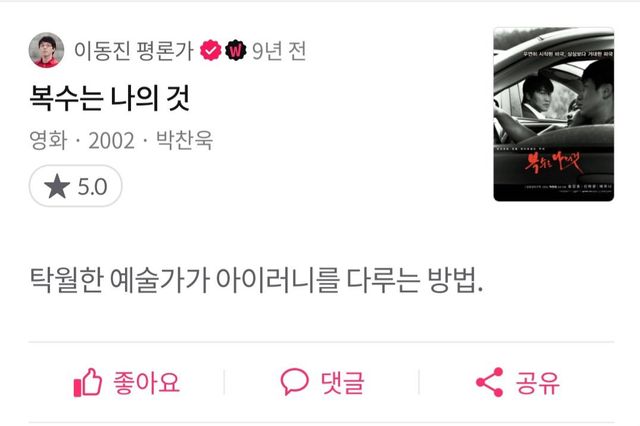Viewport: 640px width, 426px height.
Task: Click the black W badge icon
Action: (236, 51)
